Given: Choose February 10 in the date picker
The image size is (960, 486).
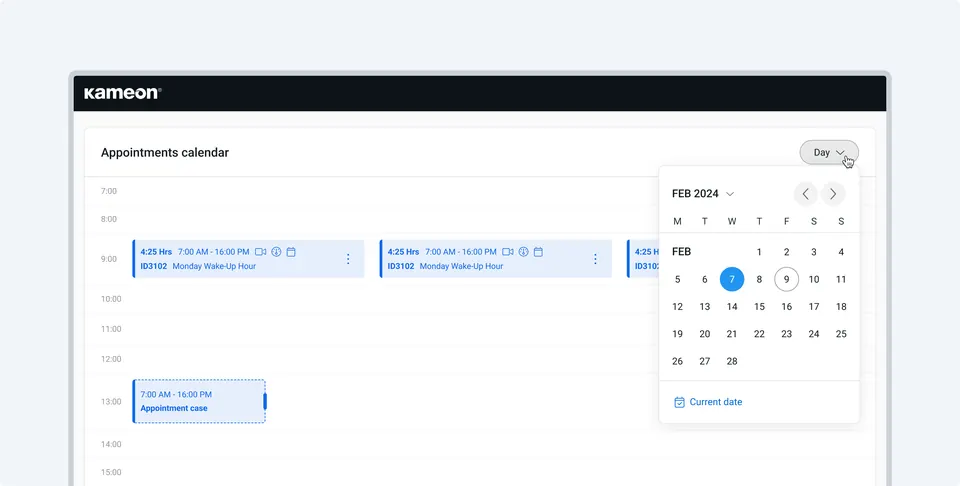Looking at the screenshot, I should [x=814, y=279].
